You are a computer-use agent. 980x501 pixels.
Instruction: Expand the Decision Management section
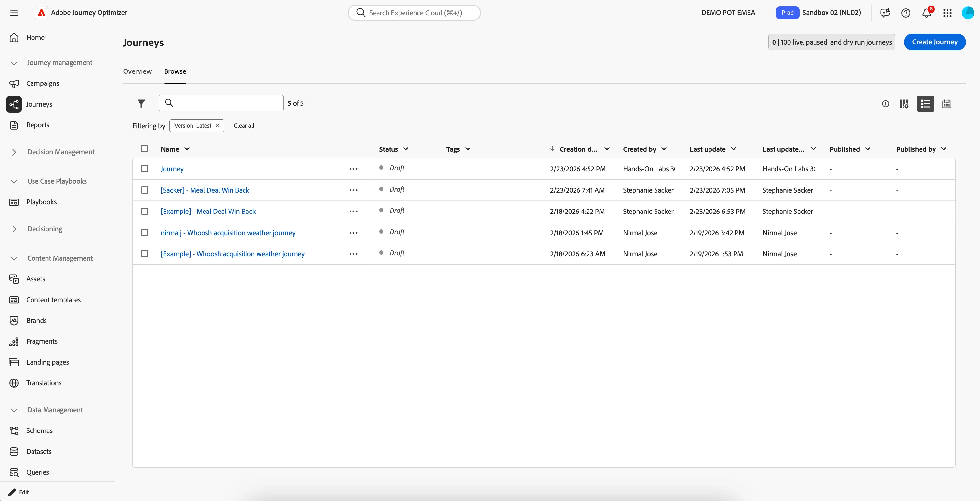pyautogui.click(x=14, y=152)
